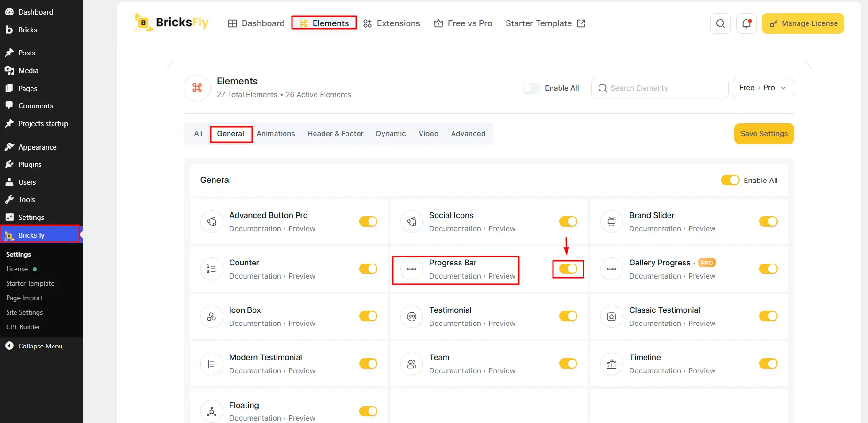Open CPT Builder in sidebar submenu

23,327
